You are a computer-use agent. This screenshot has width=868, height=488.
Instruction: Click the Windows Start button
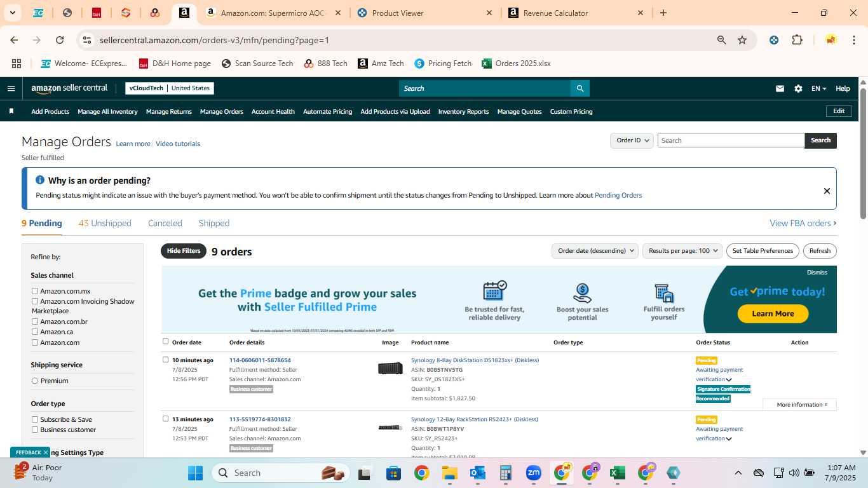point(195,473)
